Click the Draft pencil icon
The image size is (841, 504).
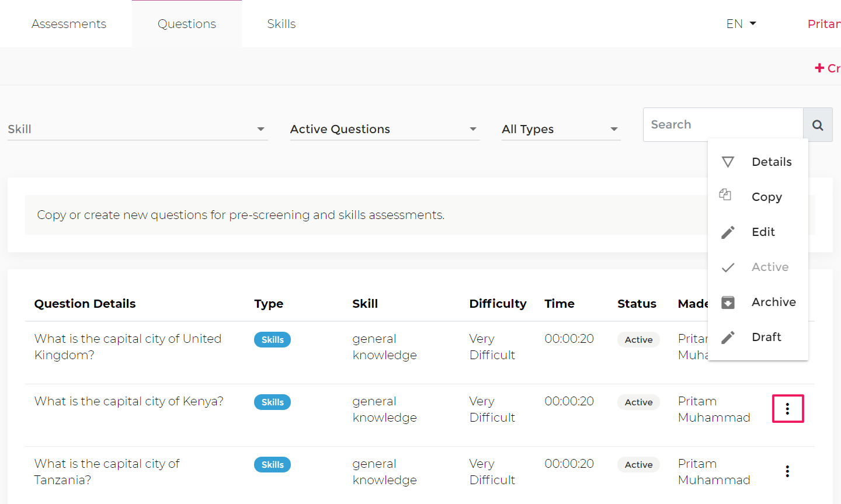pyautogui.click(x=728, y=338)
